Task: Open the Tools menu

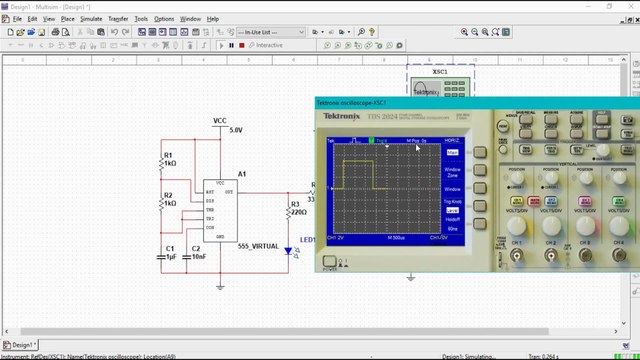Action: tap(141, 19)
